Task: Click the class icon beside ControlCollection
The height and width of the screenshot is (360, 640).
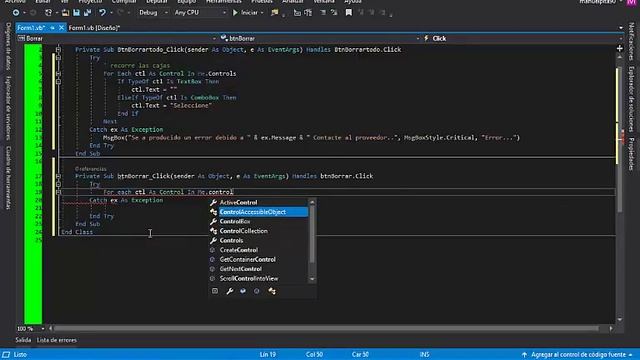Action: pyautogui.click(x=213, y=231)
